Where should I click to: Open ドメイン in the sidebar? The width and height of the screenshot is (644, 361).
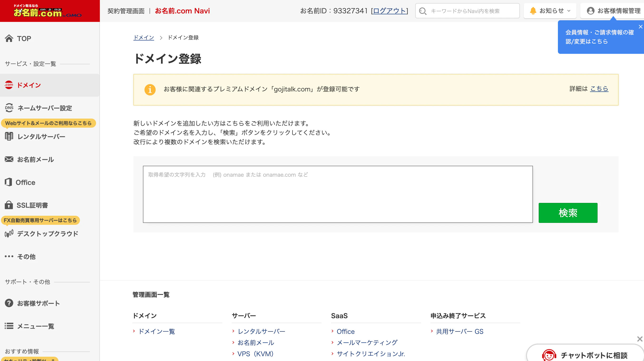tap(50, 85)
